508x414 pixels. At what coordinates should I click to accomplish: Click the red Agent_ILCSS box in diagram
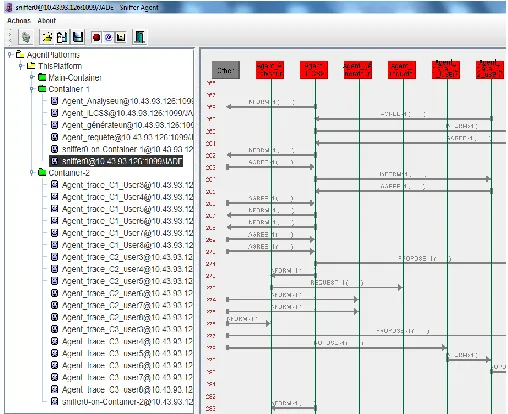[x=314, y=70]
